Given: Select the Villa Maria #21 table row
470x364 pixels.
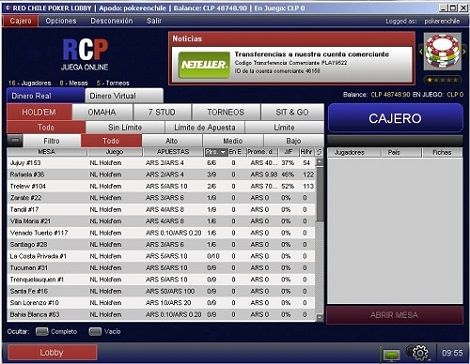Looking at the screenshot, I should 161,221.
